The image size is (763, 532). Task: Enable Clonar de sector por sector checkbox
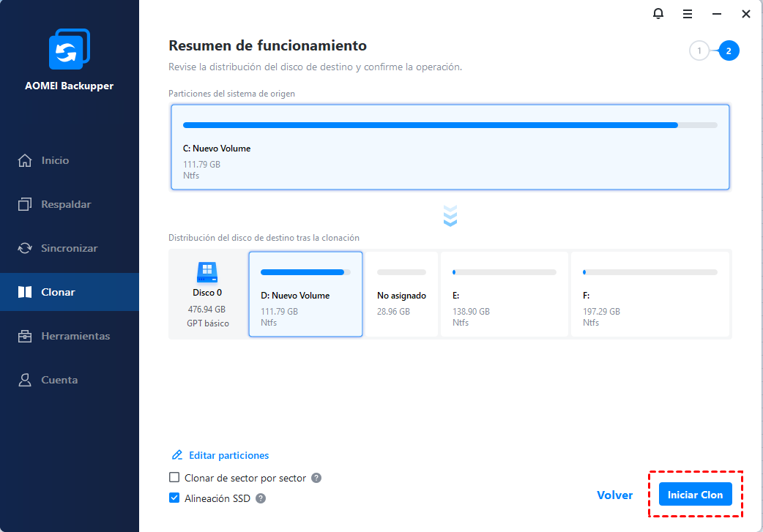pyautogui.click(x=174, y=478)
